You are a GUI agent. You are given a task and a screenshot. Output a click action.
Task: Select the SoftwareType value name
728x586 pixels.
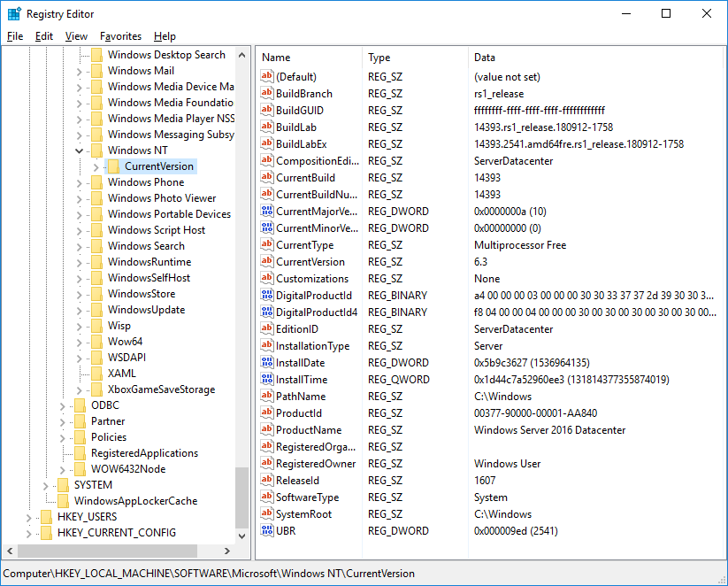point(307,497)
